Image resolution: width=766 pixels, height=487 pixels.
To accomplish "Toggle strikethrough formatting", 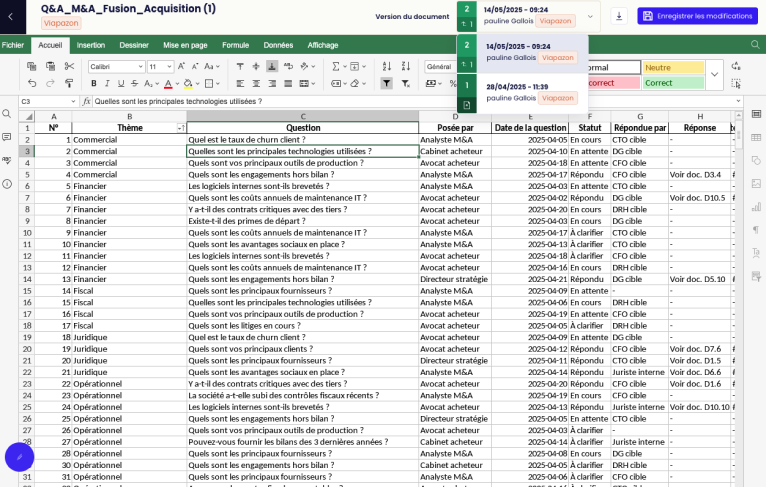I will coord(135,84).
